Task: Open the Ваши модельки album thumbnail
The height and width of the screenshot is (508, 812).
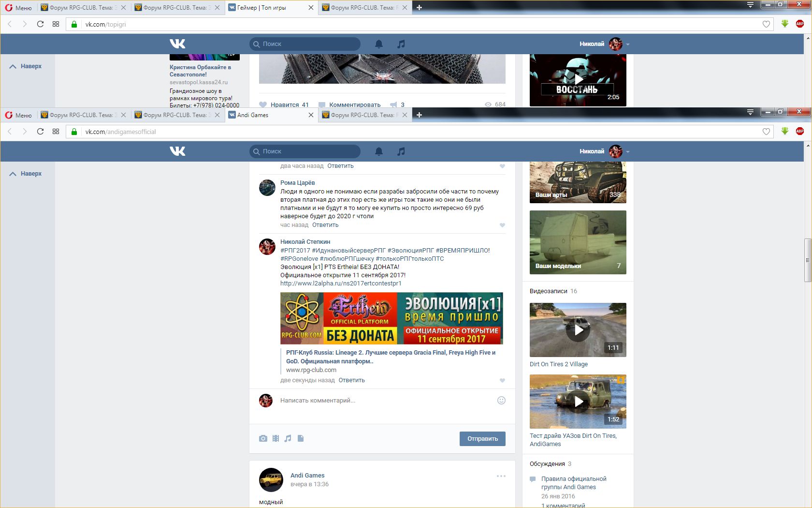Action: click(x=578, y=242)
